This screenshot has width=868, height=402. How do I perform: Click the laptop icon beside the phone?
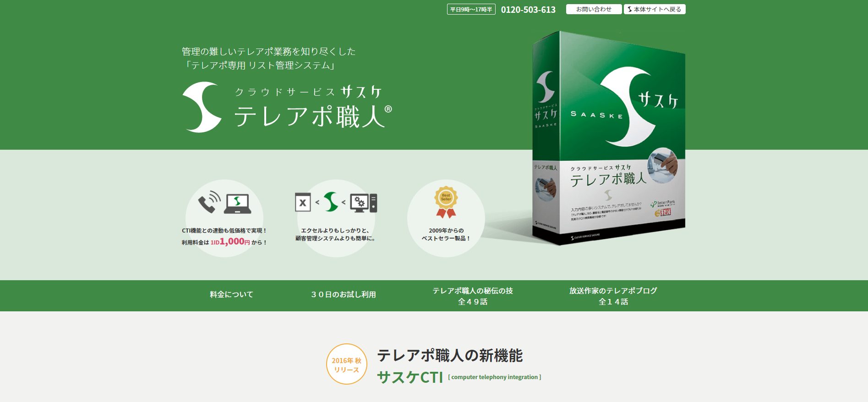[x=237, y=204]
